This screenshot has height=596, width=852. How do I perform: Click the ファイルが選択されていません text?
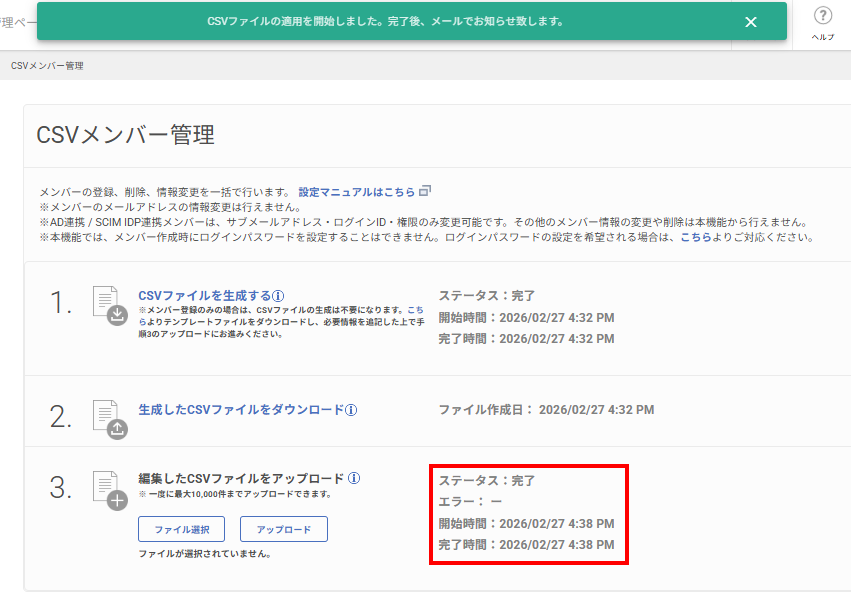205,554
